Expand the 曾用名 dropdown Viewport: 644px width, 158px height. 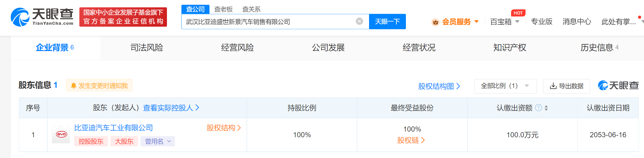(x=158, y=141)
